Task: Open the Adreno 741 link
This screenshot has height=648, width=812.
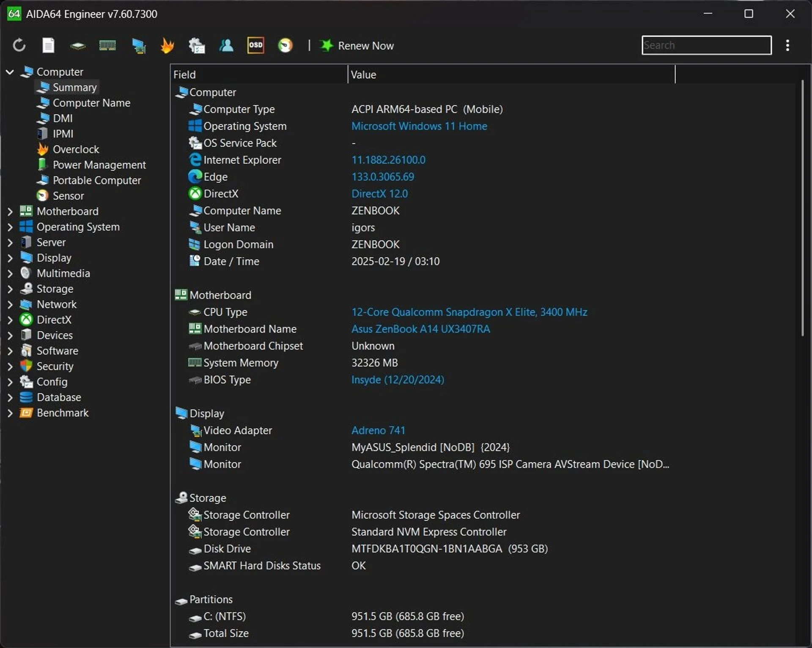Action: click(x=378, y=431)
